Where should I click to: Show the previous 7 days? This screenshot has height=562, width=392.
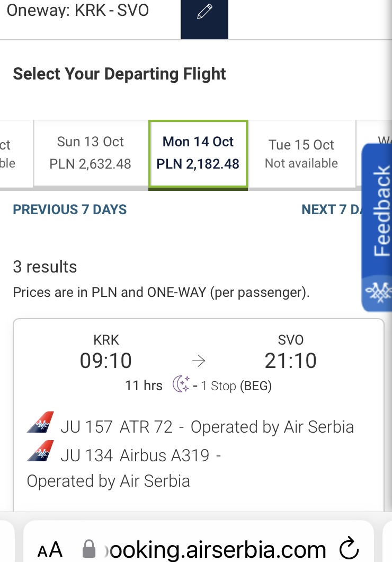pos(70,209)
